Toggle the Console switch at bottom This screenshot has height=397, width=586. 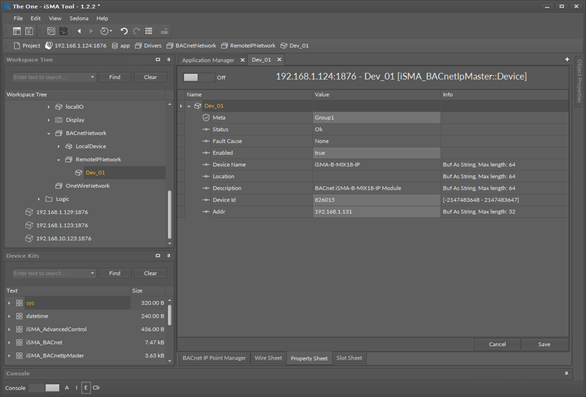[44, 388]
